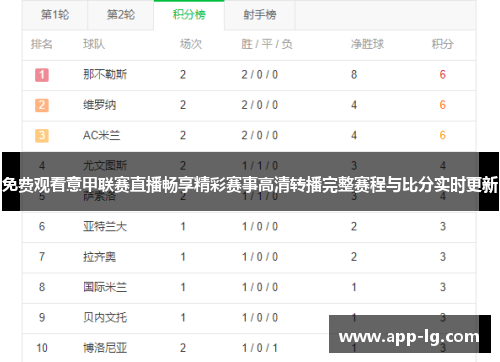
Task: Click 拉齐奥's matches played 1
Action: click(183, 257)
